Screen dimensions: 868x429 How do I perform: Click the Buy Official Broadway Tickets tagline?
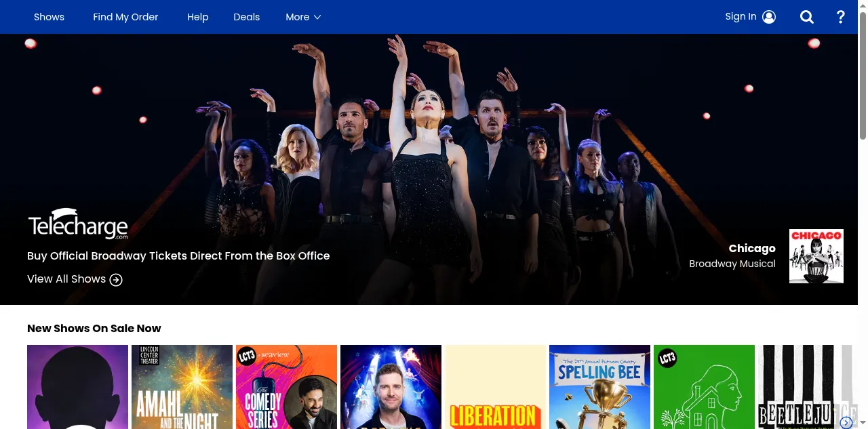[x=178, y=256]
